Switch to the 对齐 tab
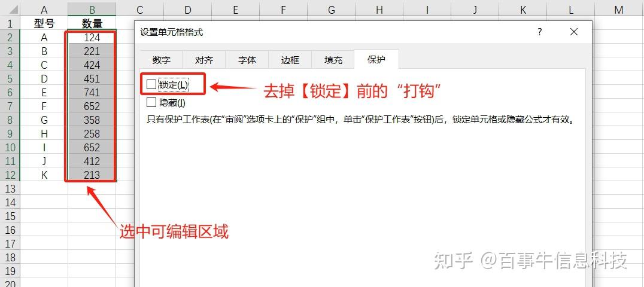This screenshot has height=287, width=644. pos(204,60)
